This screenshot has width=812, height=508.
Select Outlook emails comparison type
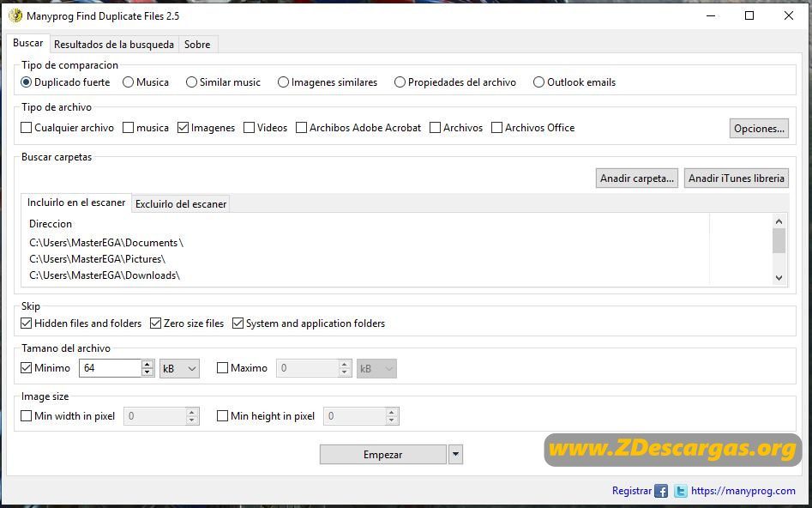click(574, 82)
